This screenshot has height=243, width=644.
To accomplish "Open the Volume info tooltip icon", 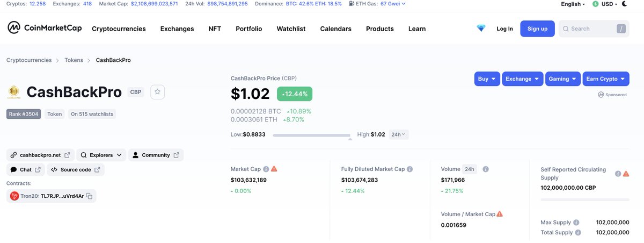I will coord(486,169).
